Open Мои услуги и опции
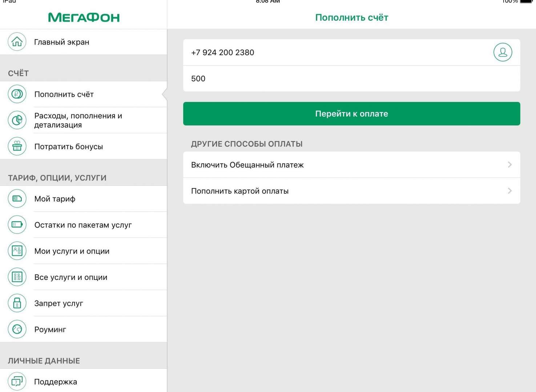536x392 pixels. point(84,251)
